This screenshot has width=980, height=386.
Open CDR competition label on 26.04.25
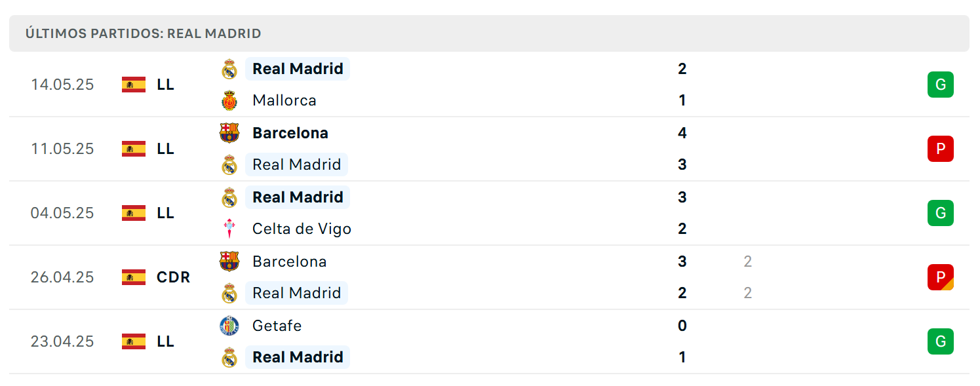pyautogui.click(x=173, y=277)
